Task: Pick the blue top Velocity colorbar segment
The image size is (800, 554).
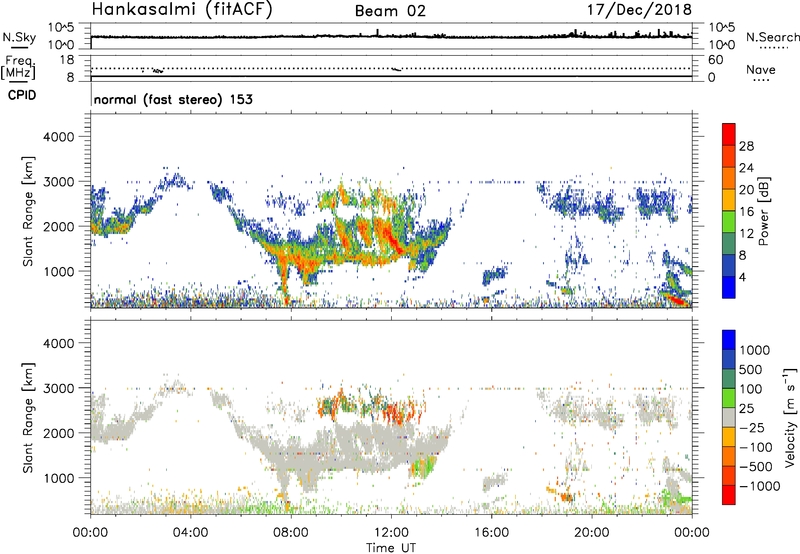Action: click(x=729, y=340)
